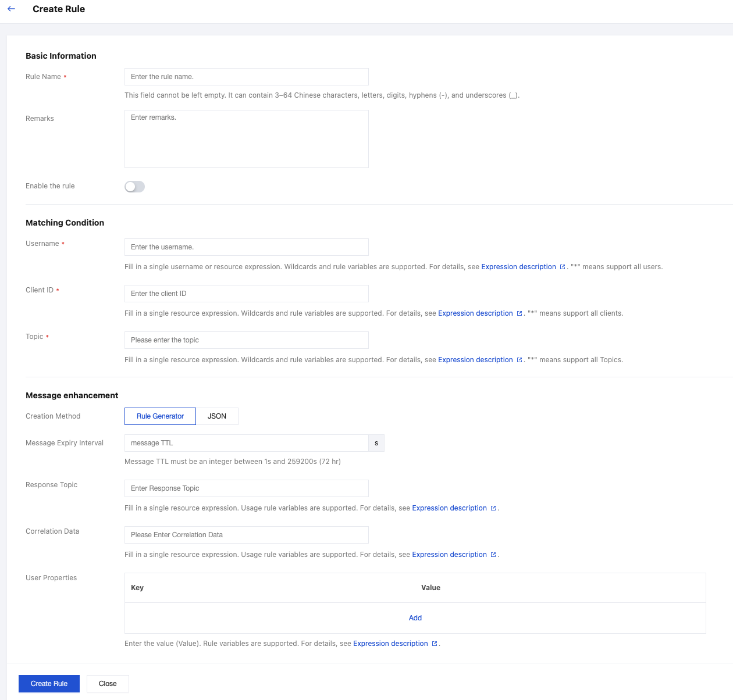Click the message TTL input field

point(246,443)
